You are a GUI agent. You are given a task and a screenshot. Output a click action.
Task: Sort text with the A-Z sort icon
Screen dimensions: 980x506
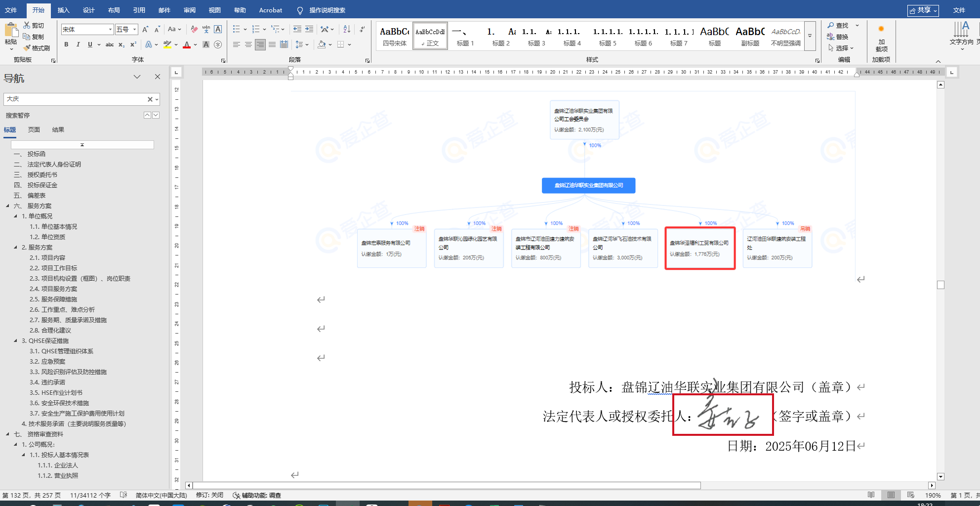[x=347, y=30]
